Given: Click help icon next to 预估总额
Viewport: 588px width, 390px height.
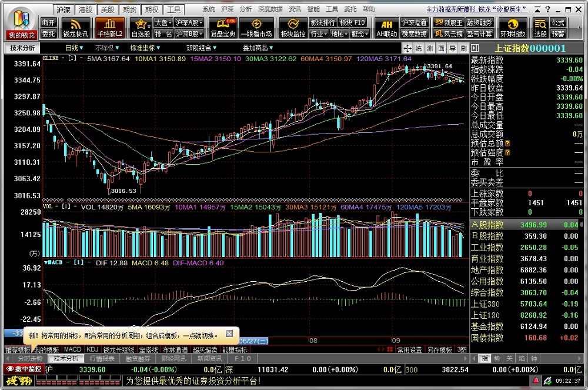Looking at the screenshot, I should [x=507, y=144].
